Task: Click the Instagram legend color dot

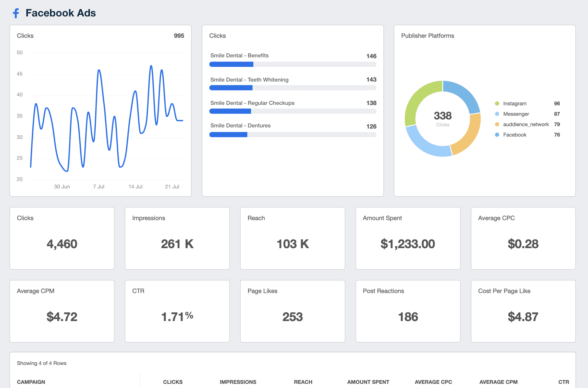Action: tap(497, 103)
